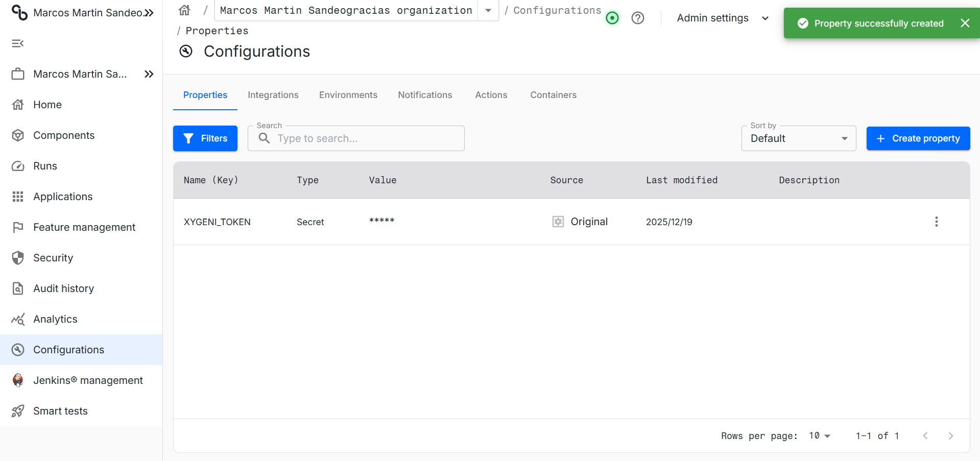Go to Smart tests rocket icon

tap(18, 411)
